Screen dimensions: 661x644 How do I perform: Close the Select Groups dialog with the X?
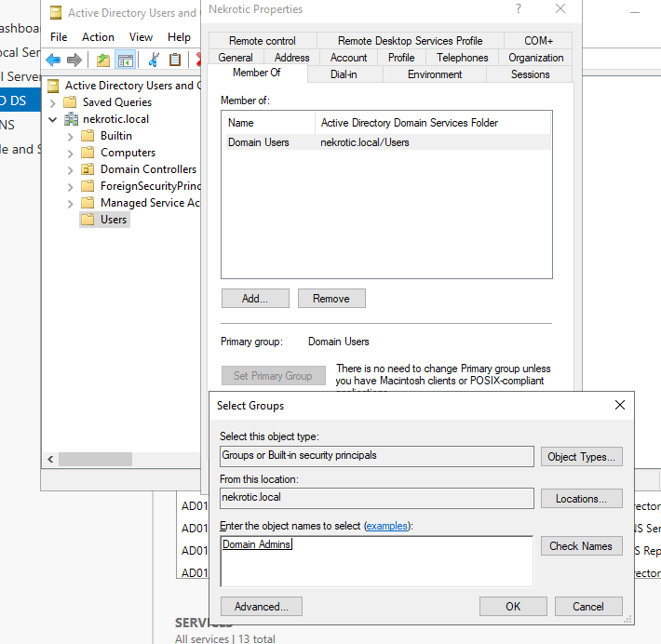pos(619,405)
